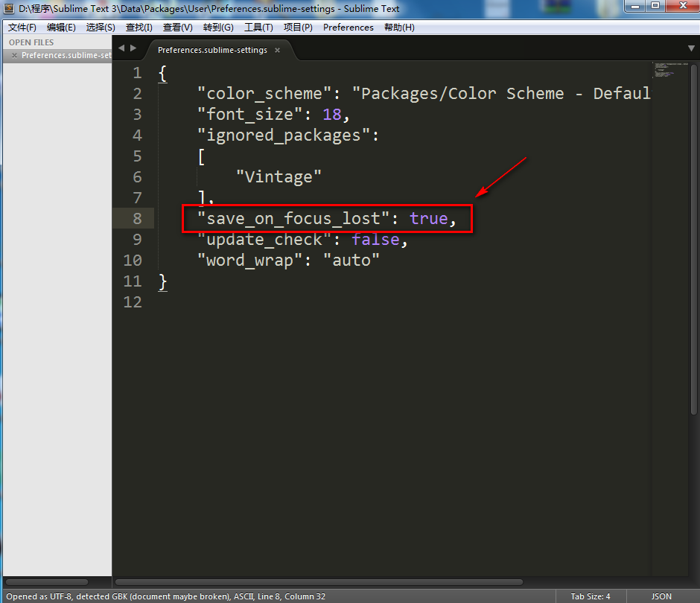700x603 pixels.
Task: Click line number 8 in gutter
Action: pyautogui.click(x=136, y=219)
